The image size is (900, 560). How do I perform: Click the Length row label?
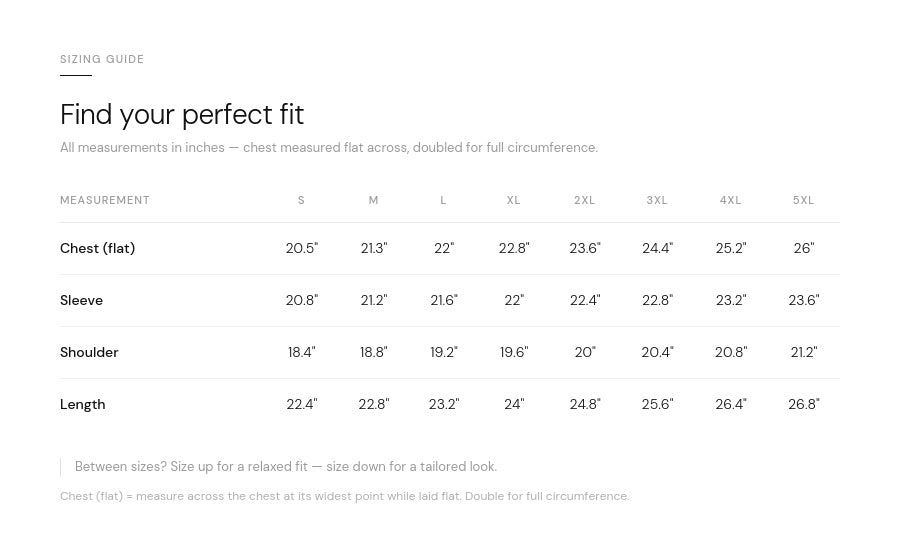click(x=82, y=404)
